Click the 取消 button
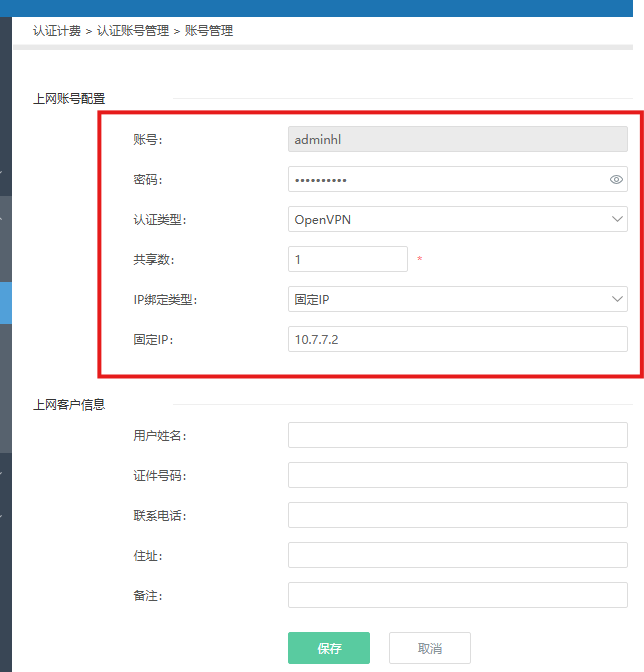Viewport: 644px width, 672px height. point(430,648)
